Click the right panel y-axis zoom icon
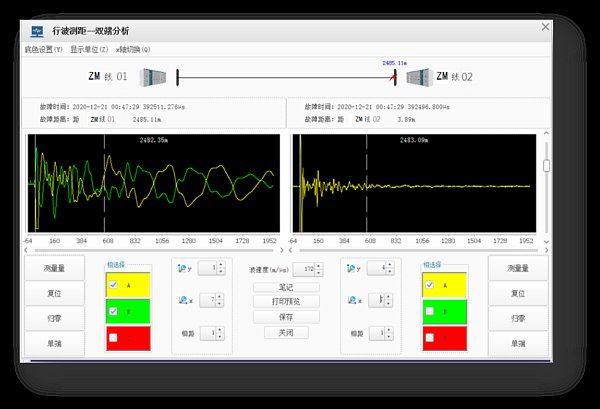Viewport: 600px width, 409px height. point(353,268)
